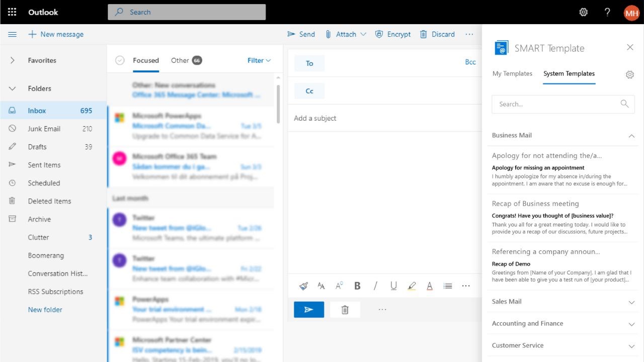Screen dimensions: 644x362
Task: Open Junk Email folder
Action: click(x=53, y=129)
